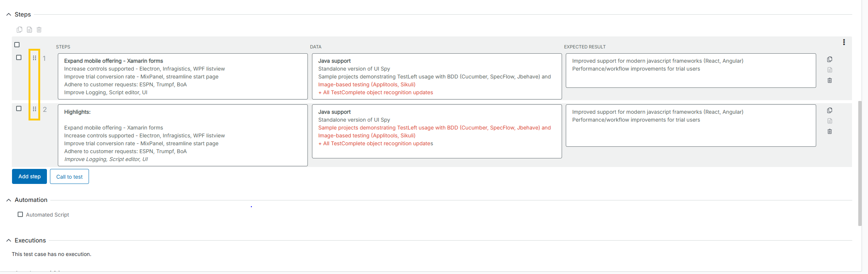Image resolution: width=868 pixels, height=274 pixels.
Task: Tick the select-all steps checkbox in header
Action: (x=17, y=45)
